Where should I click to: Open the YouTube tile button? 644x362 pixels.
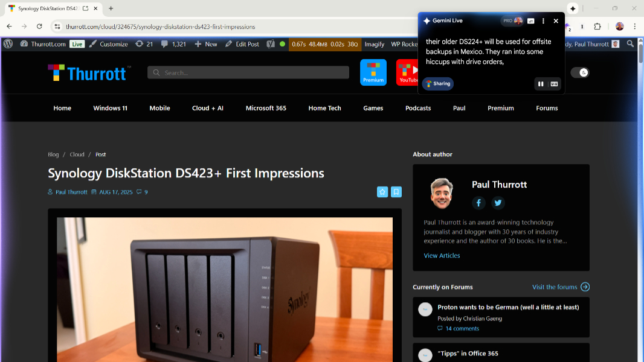(x=407, y=72)
